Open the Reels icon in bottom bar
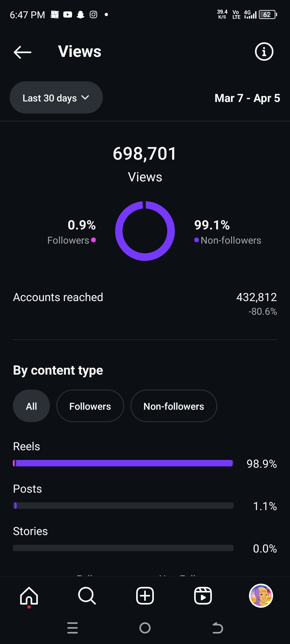Image resolution: width=290 pixels, height=644 pixels. [x=203, y=596]
